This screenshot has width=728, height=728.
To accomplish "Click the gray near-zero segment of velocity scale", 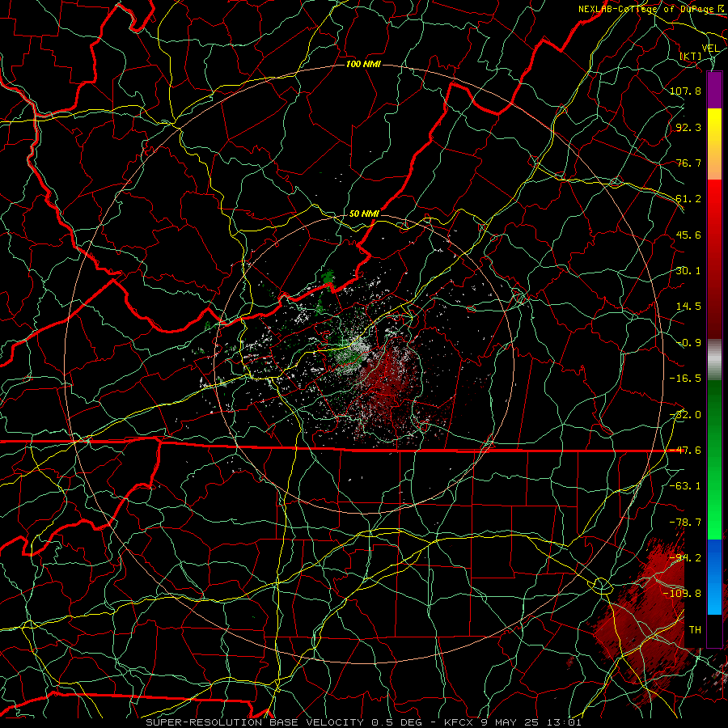I will tap(714, 360).
